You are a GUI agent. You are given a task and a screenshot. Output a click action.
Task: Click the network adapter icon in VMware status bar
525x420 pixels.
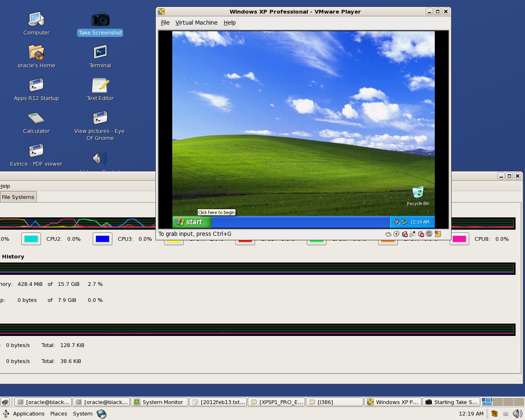click(413, 234)
